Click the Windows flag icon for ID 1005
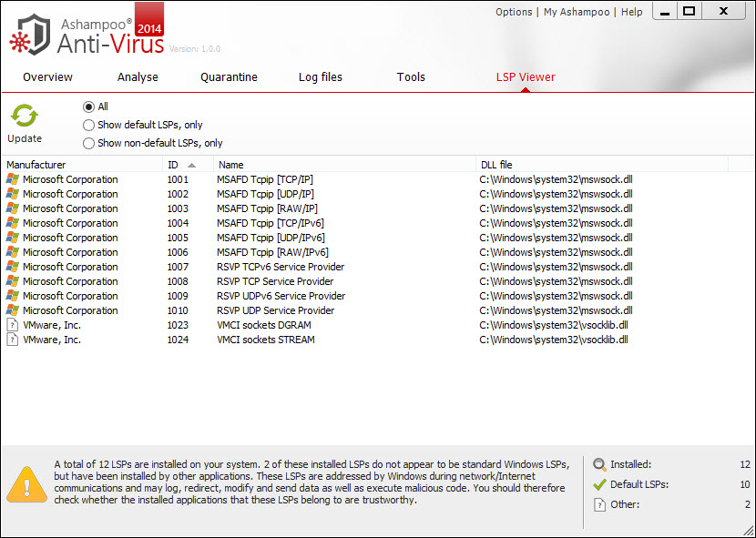This screenshot has width=756, height=538. [13, 238]
